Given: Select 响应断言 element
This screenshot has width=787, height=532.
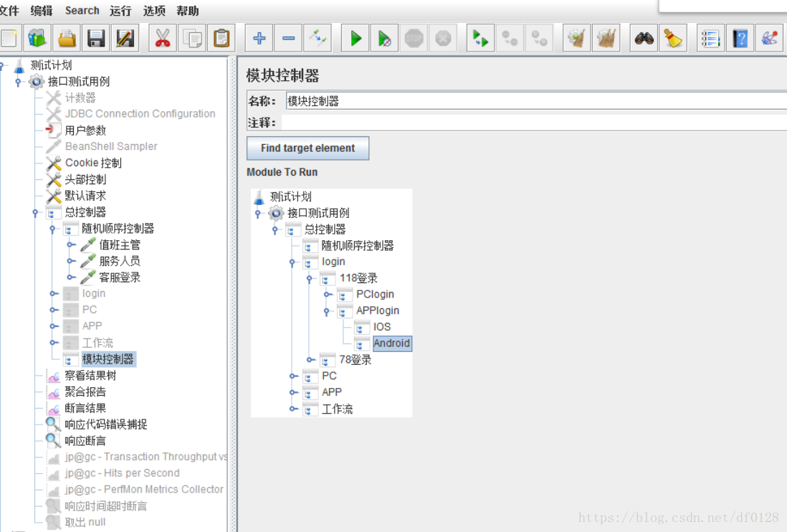Looking at the screenshot, I should pos(85,441).
